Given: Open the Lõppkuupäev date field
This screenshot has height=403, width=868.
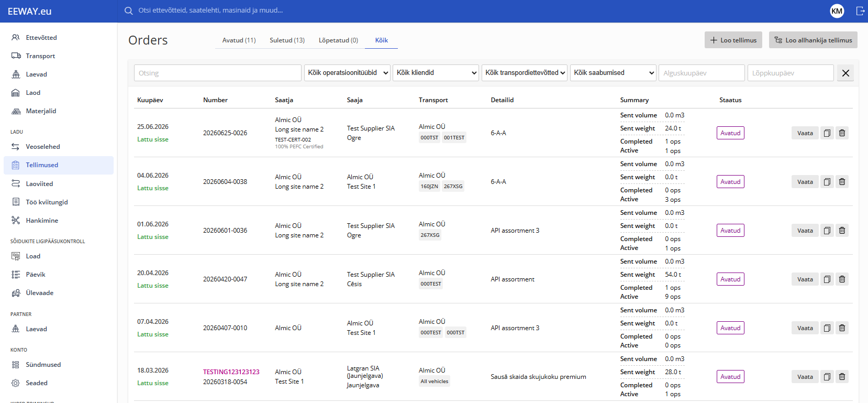Looking at the screenshot, I should [x=791, y=73].
